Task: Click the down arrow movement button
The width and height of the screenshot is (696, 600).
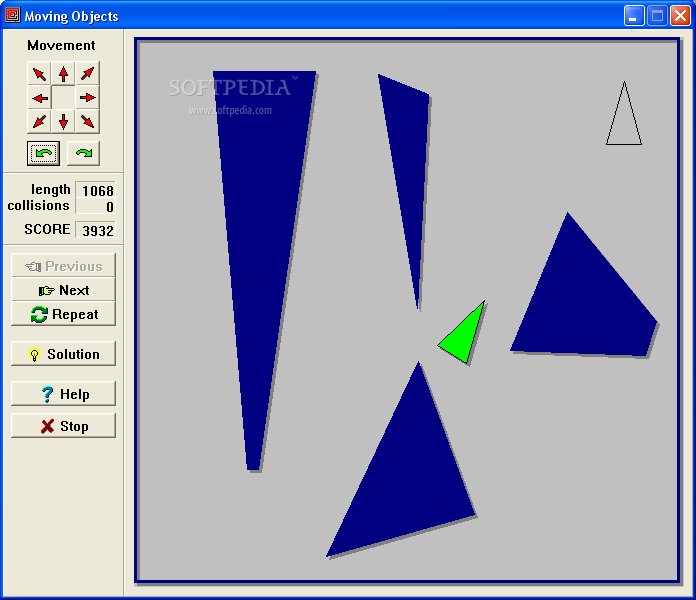Action: (63, 121)
